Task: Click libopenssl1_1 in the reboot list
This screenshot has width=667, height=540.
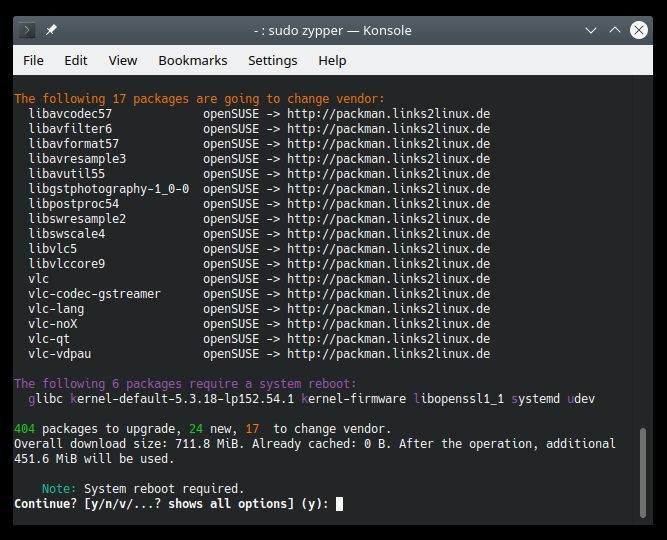Action: tap(459, 399)
